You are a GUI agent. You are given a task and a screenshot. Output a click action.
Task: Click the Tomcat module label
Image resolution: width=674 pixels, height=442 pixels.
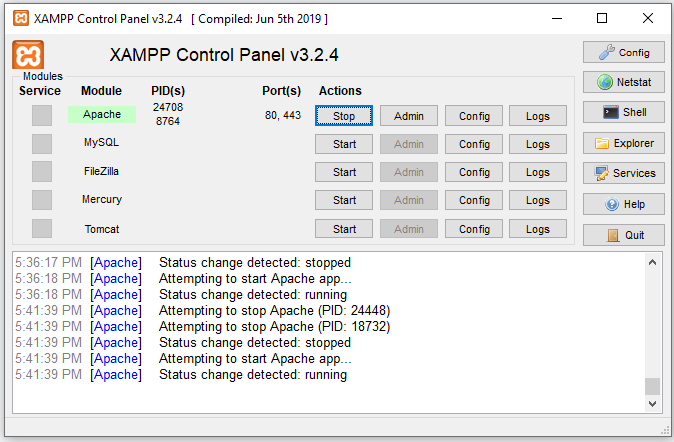[x=102, y=229]
